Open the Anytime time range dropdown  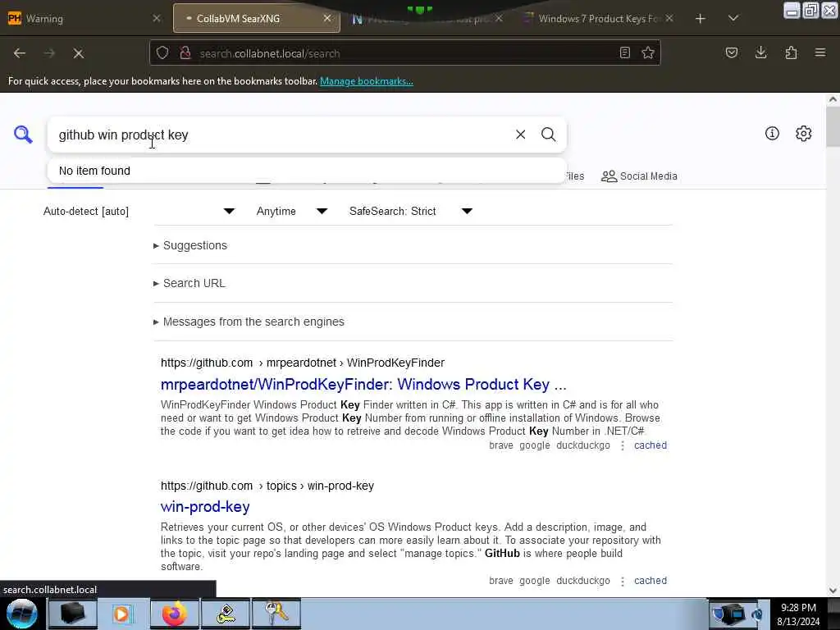pos(292,211)
